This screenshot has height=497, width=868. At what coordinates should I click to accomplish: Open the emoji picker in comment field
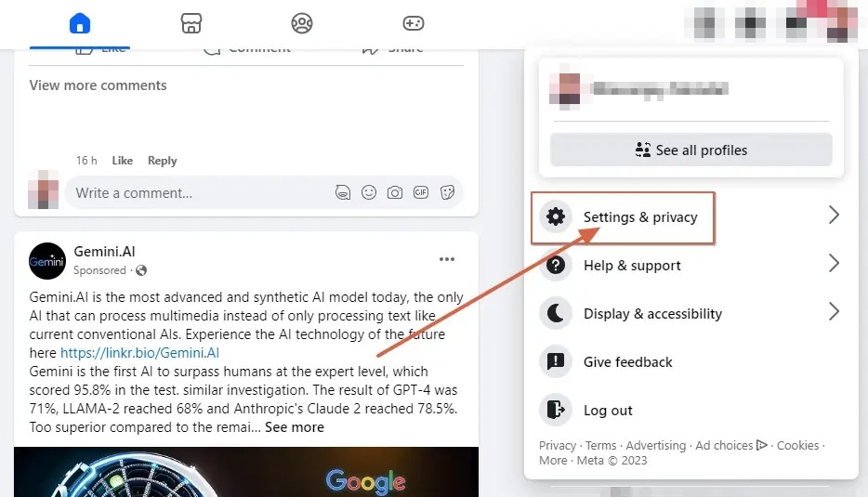(x=369, y=192)
